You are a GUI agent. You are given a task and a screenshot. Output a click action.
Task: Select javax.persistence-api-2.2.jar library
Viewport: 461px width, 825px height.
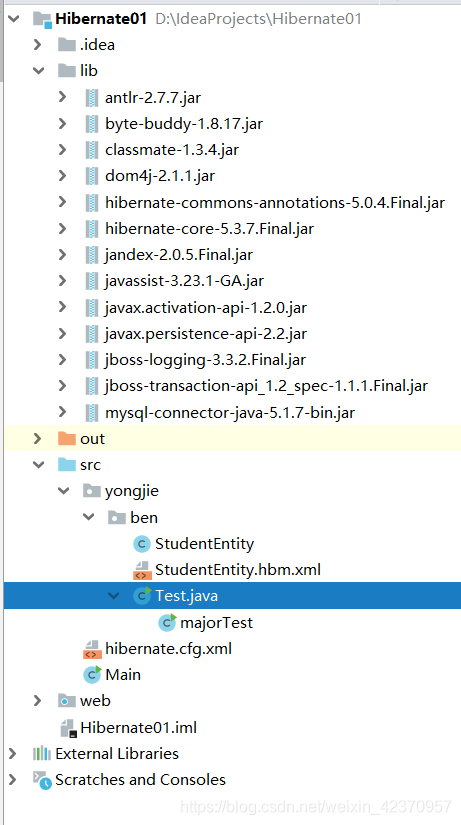[206, 334]
